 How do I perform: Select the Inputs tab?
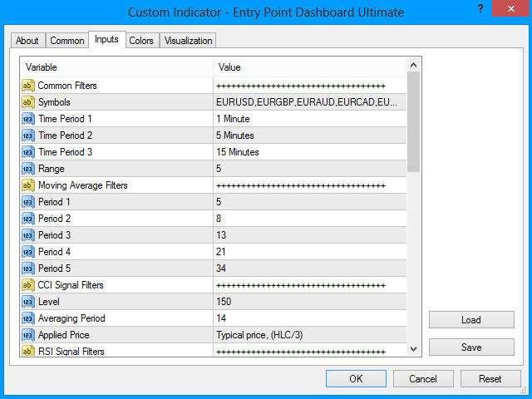point(106,39)
